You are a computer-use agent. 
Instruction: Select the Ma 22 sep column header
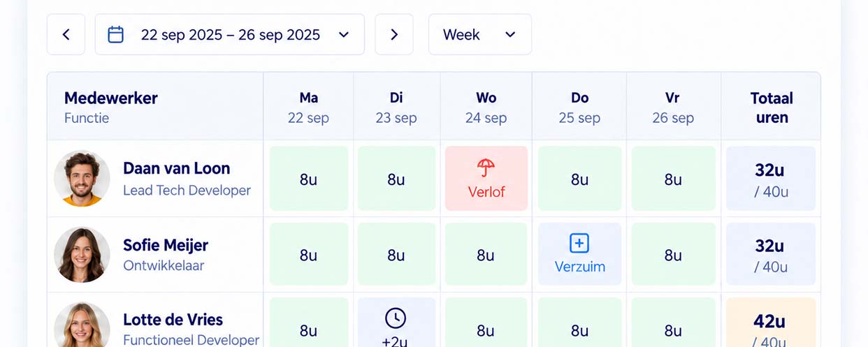(308, 107)
